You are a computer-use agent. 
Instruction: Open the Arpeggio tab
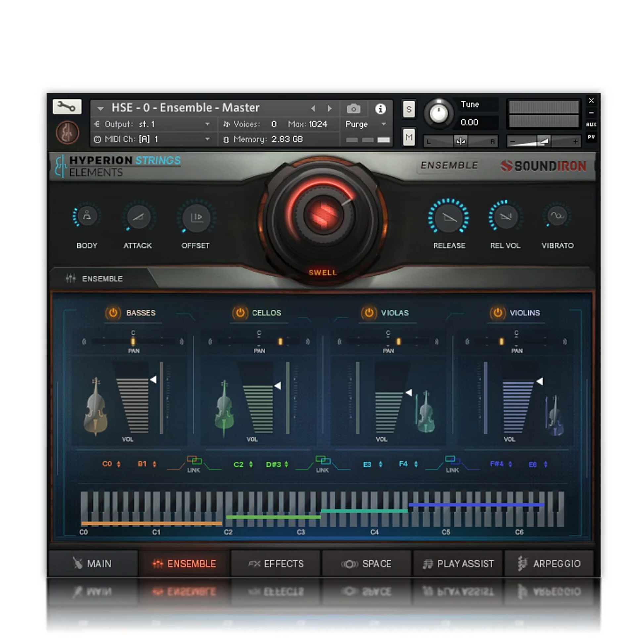(549, 563)
